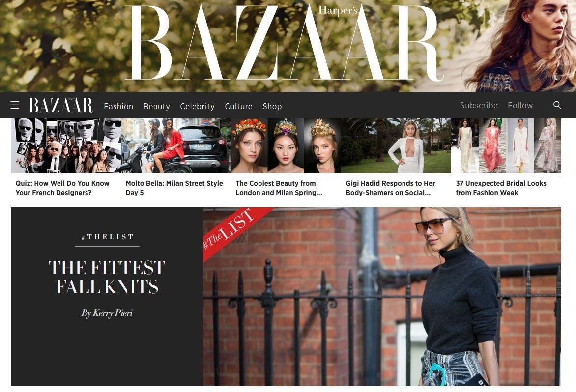Click the Subscribe link

[x=479, y=105]
